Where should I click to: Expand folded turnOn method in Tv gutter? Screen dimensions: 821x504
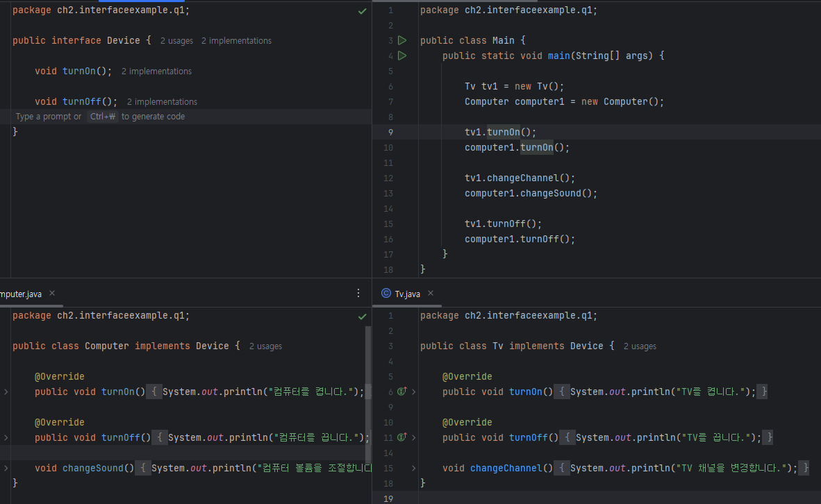coord(414,392)
